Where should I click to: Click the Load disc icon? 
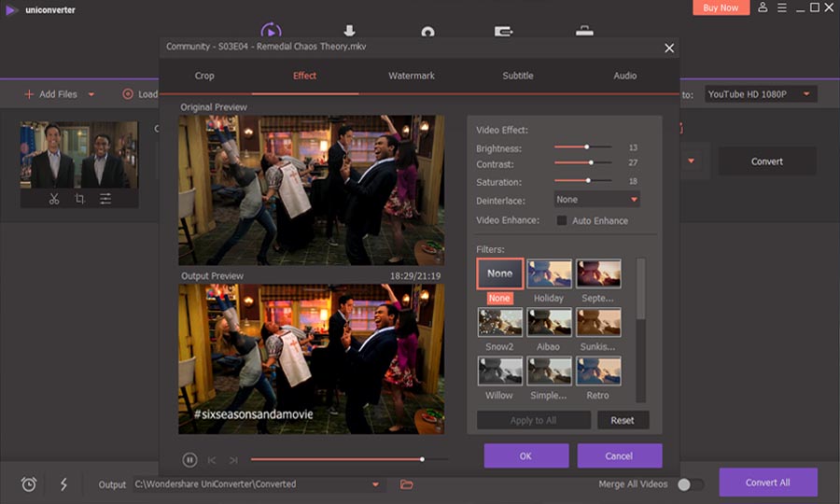[128, 94]
